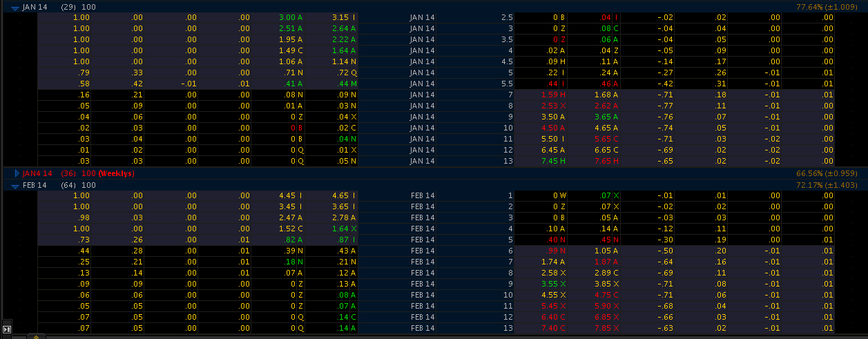The height and width of the screenshot is (339, 868).
Task: Click the red (Weeklys) label
Action: pyautogui.click(x=115, y=173)
